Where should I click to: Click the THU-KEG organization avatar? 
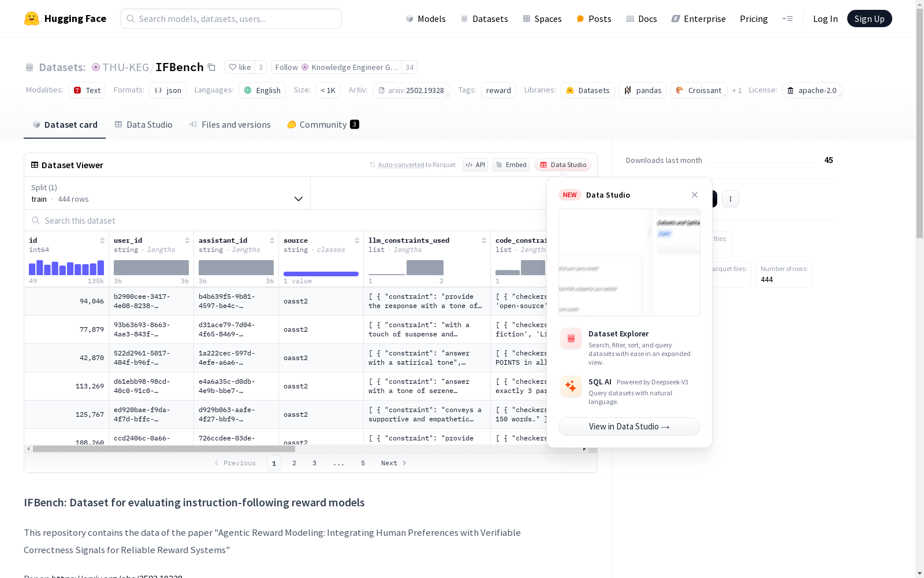click(x=96, y=67)
